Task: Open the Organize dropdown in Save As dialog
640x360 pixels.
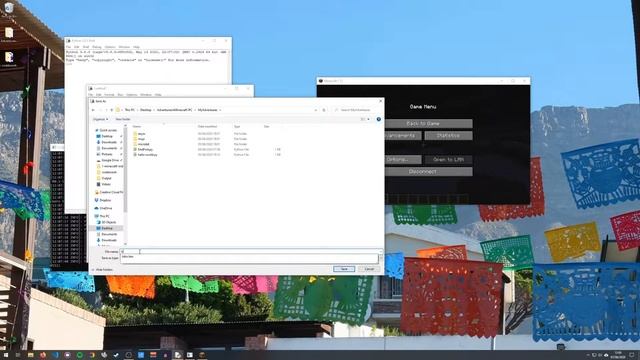Action: (x=100, y=119)
